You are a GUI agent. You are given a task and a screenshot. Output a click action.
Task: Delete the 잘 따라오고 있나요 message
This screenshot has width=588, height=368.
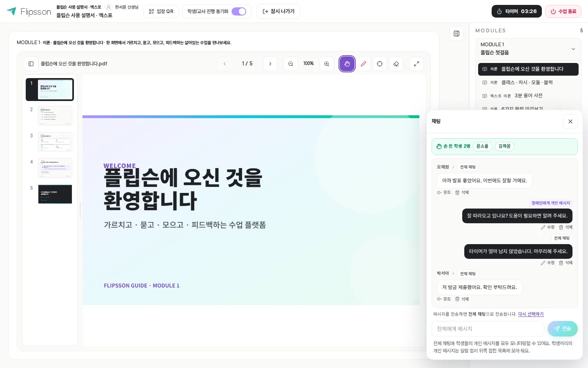[x=566, y=227]
